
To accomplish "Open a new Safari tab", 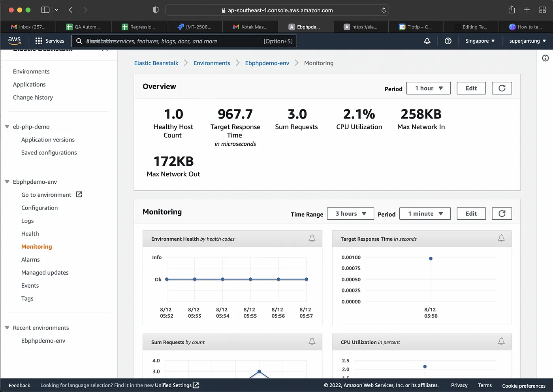I will tap(527, 10).
